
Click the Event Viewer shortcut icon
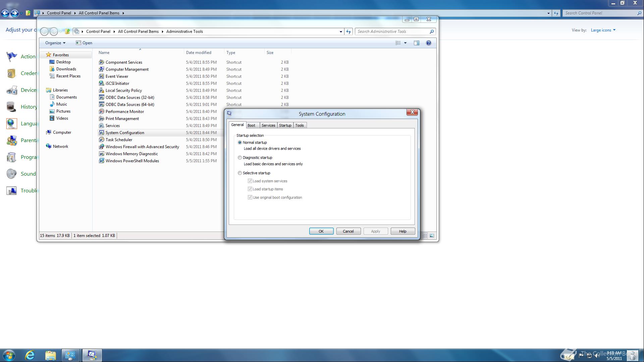(x=101, y=76)
